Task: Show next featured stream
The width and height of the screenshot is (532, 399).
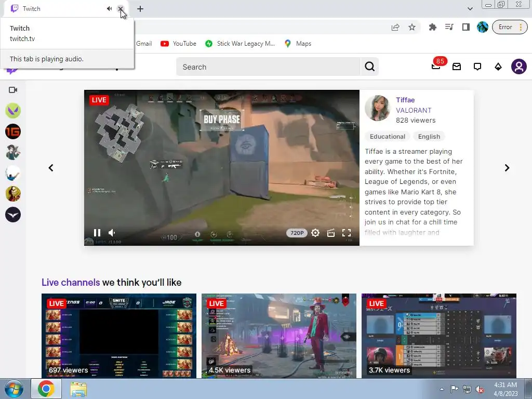Action: [x=507, y=168]
